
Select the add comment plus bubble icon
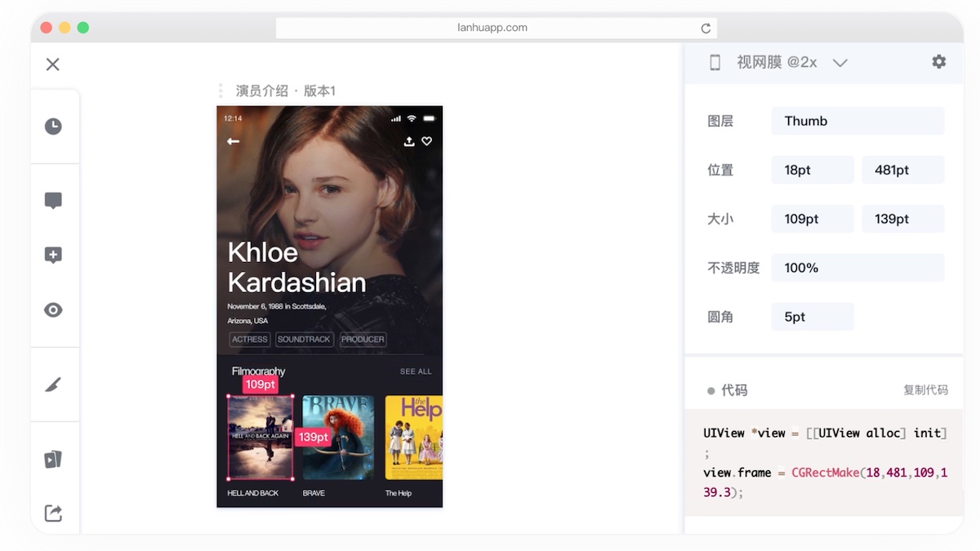[53, 256]
